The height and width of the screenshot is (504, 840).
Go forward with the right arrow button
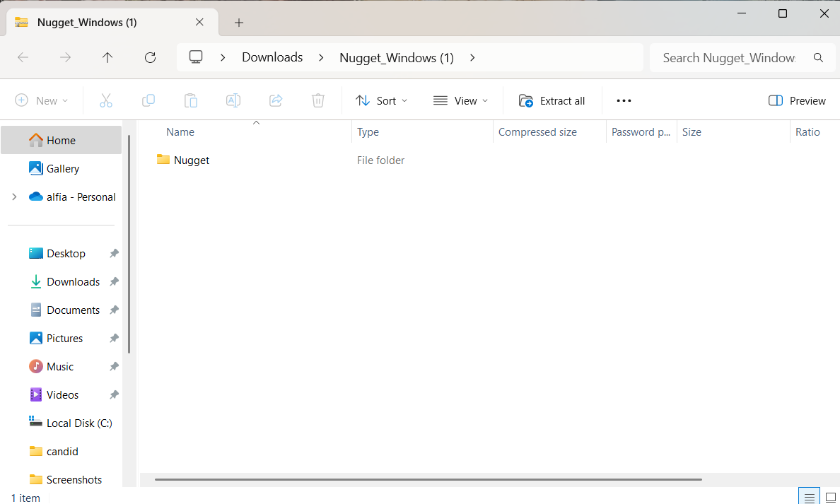click(65, 57)
